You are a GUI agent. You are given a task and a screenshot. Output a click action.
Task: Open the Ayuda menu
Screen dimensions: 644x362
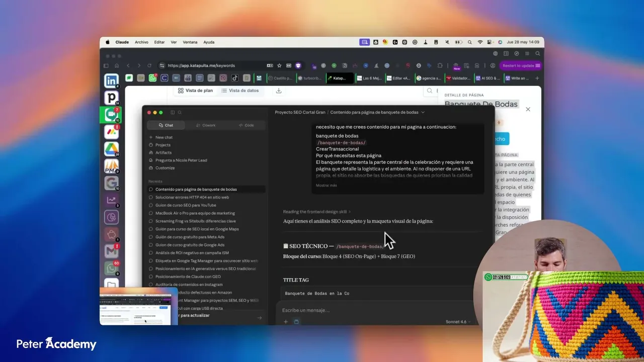(x=209, y=42)
